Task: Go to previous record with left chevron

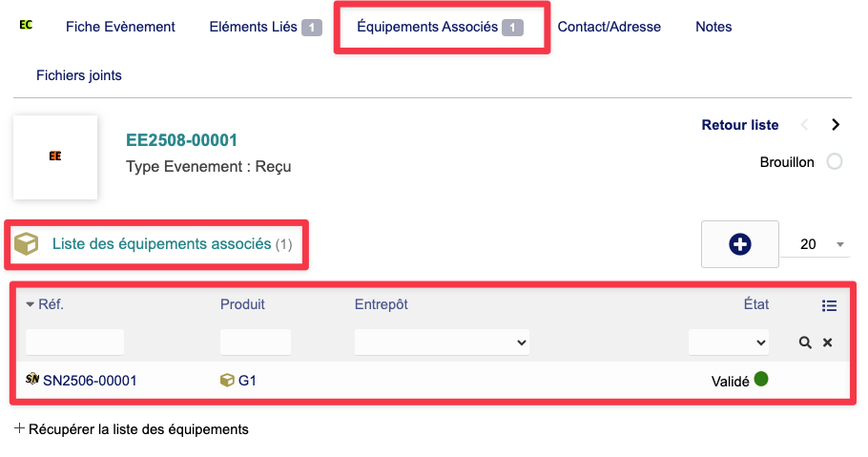Action: click(805, 125)
